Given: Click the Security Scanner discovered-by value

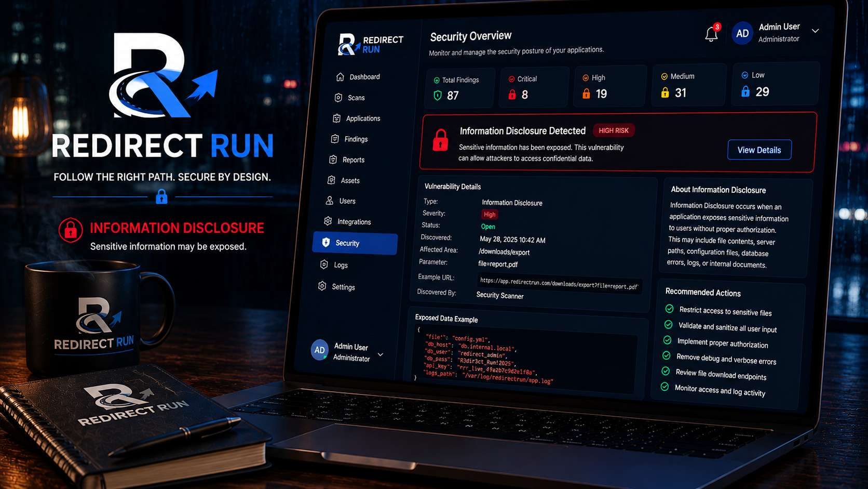Looking at the screenshot, I should pos(500,295).
